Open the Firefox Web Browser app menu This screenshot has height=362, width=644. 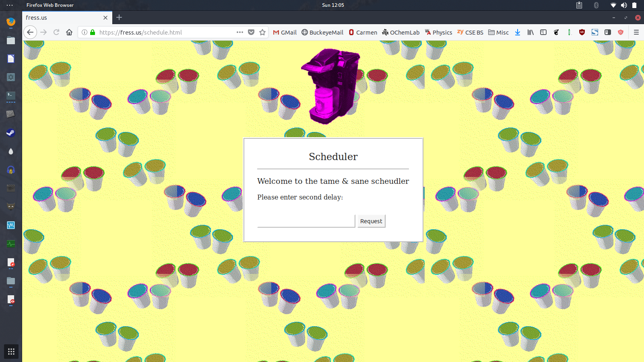(50, 5)
